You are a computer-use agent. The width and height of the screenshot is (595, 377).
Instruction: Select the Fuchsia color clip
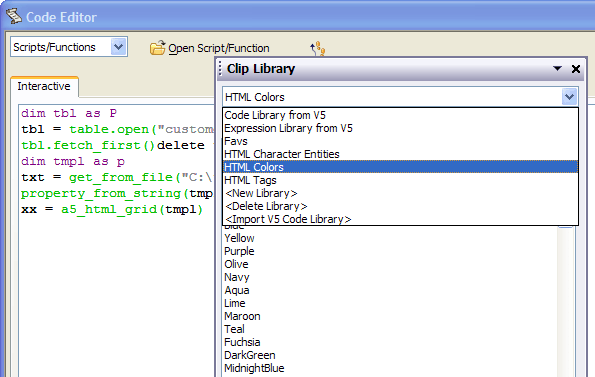click(242, 342)
